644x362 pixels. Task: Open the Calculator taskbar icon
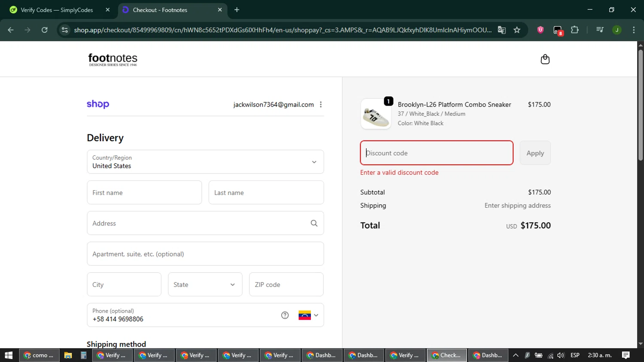(84, 355)
